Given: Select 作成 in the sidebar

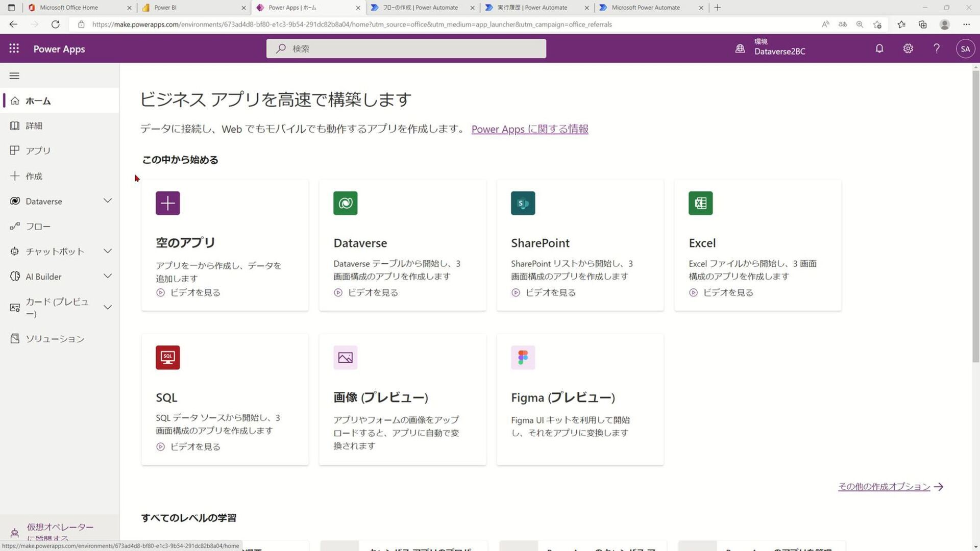Looking at the screenshot, I should tap(60, 176).
